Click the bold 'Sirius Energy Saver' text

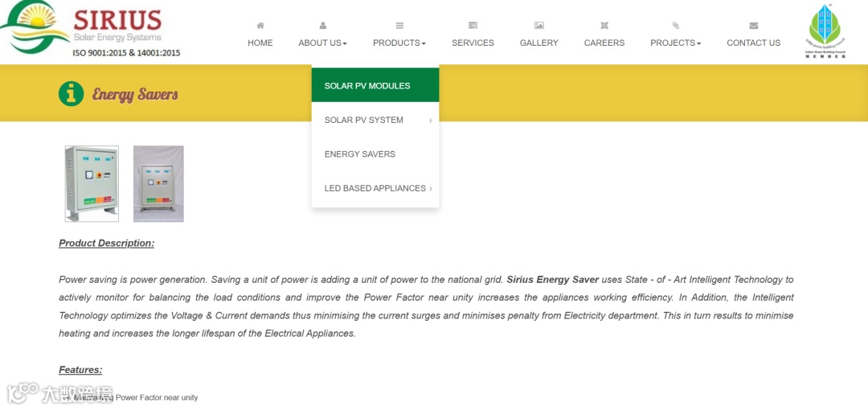[552, 280]
